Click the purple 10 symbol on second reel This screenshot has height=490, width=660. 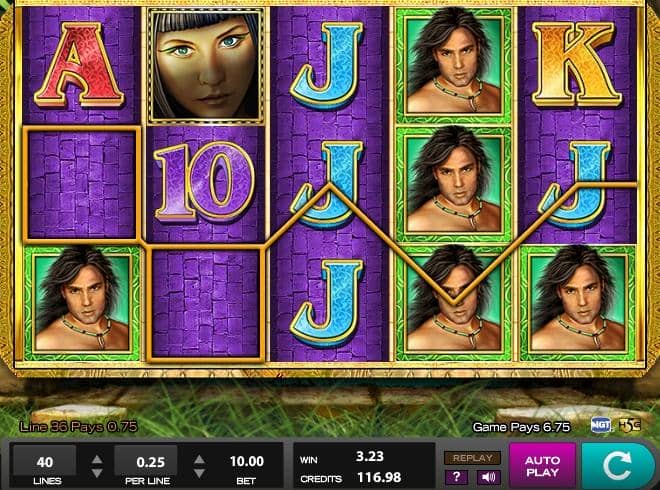[205, 182]
